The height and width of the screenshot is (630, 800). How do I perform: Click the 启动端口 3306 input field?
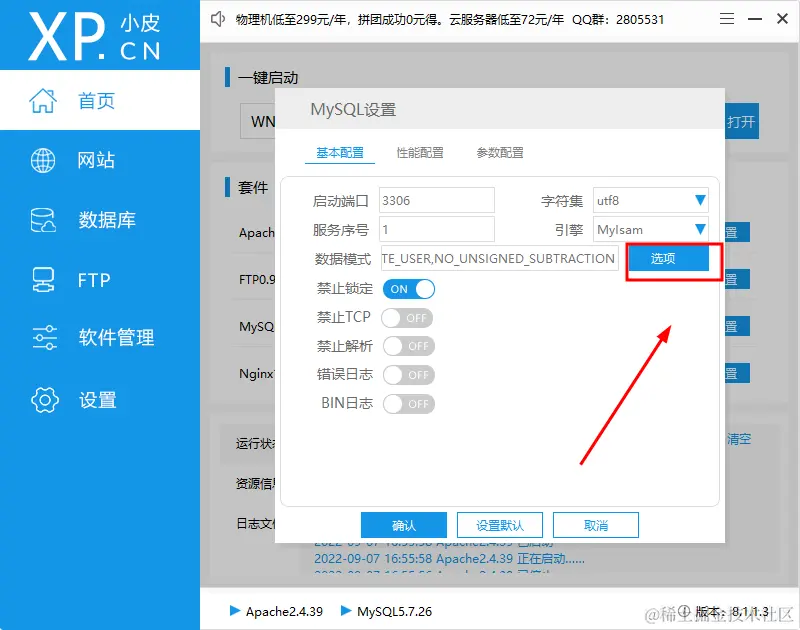[437, 200]
